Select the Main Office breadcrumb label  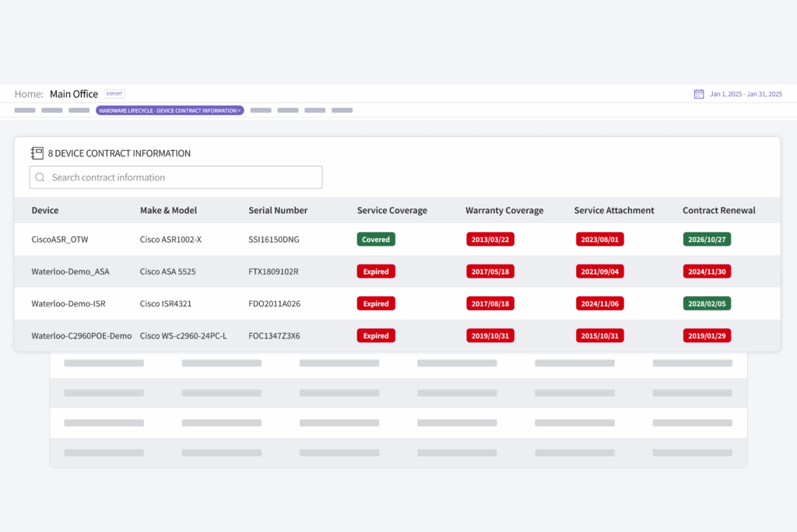(x=73, y=93)
